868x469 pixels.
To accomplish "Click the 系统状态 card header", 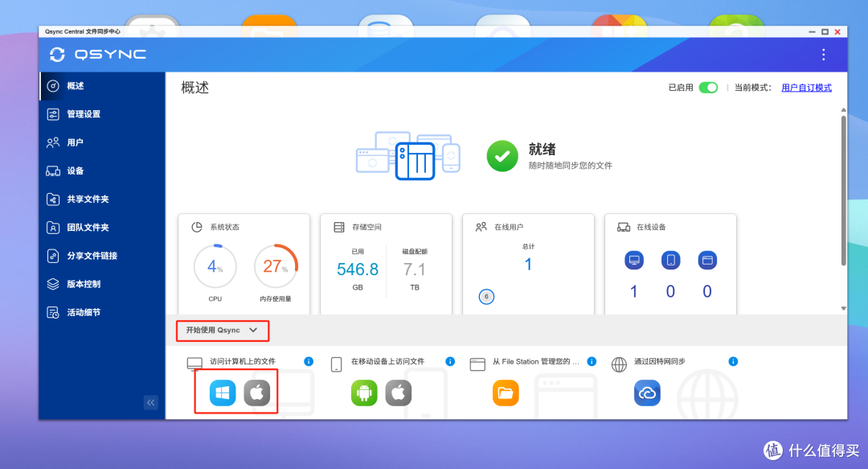I will [x=215, y=228].
